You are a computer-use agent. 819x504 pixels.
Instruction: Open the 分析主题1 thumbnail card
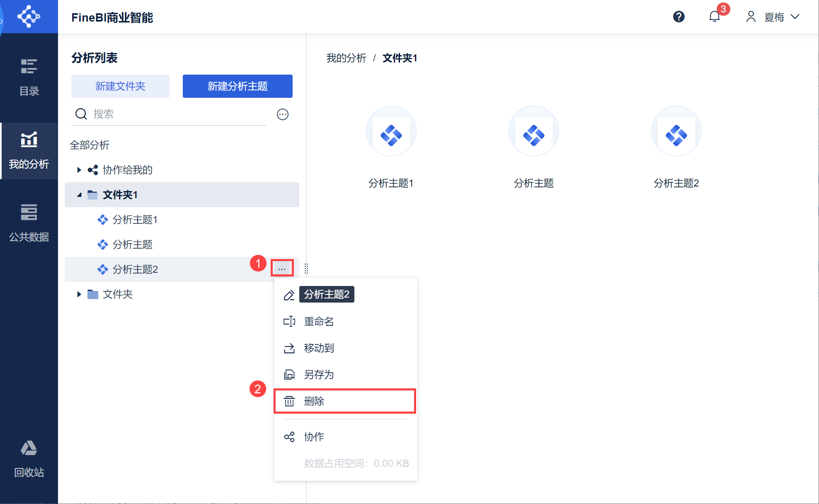tap(391, 132)
